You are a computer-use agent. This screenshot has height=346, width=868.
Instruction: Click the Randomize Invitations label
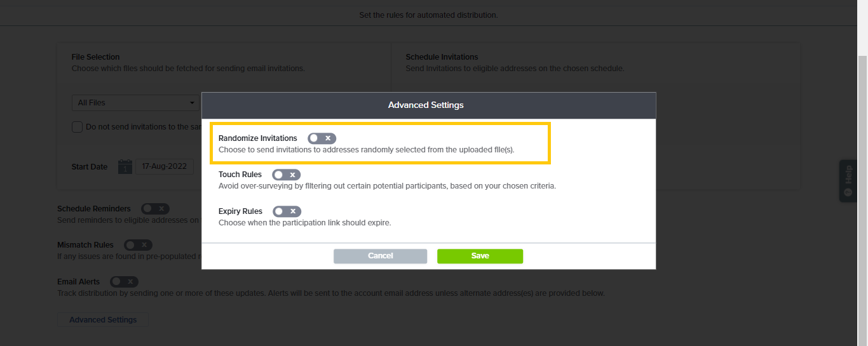(x=257, y=138)
